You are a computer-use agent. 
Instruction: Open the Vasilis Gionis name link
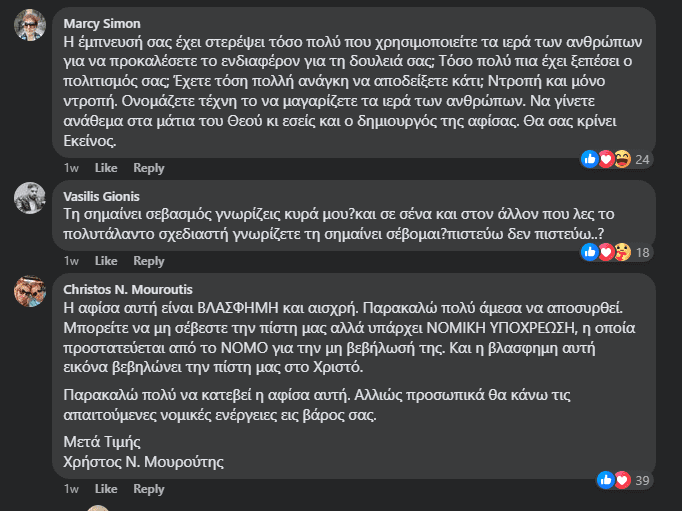(101, 197)
